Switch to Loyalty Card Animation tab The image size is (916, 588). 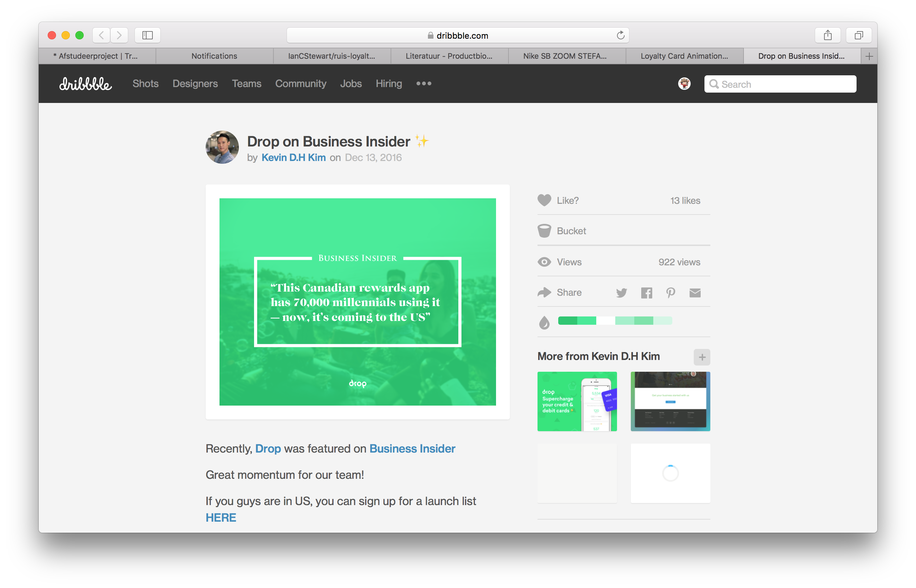pyautogui.click(x=684, y=56)
